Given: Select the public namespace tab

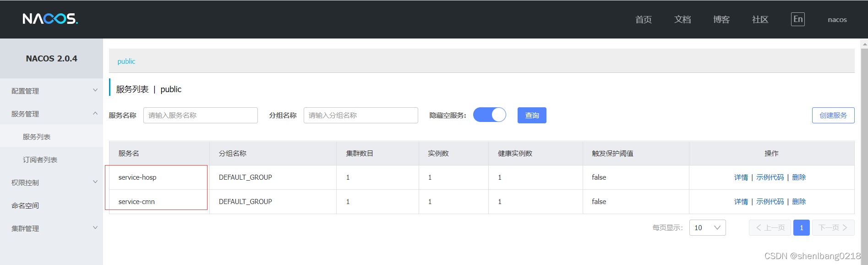Looking at the screenshot, I should [126, 61].
